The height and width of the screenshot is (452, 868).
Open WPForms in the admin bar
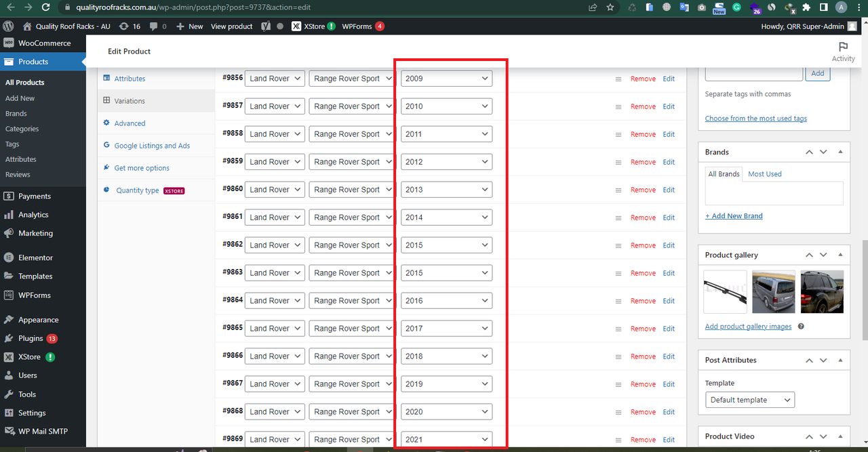coord(363,26)
